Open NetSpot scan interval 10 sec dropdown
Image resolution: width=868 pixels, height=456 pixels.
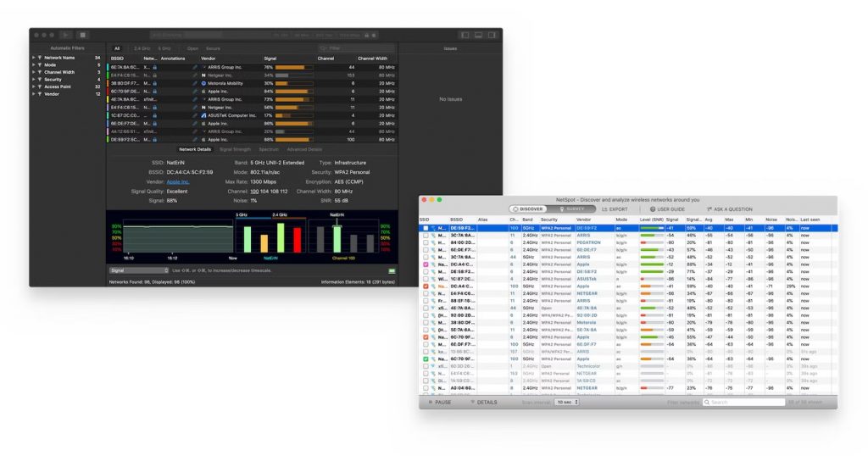[567, 403]
